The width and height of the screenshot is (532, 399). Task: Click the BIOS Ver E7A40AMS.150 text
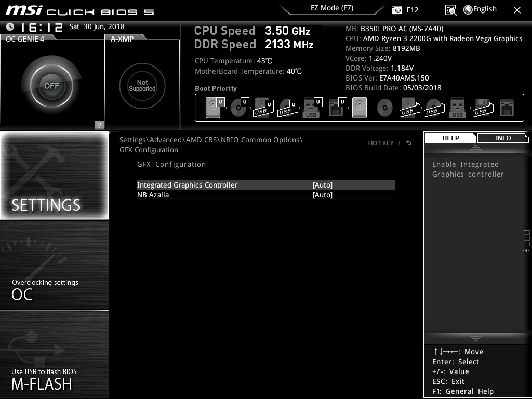387,78
